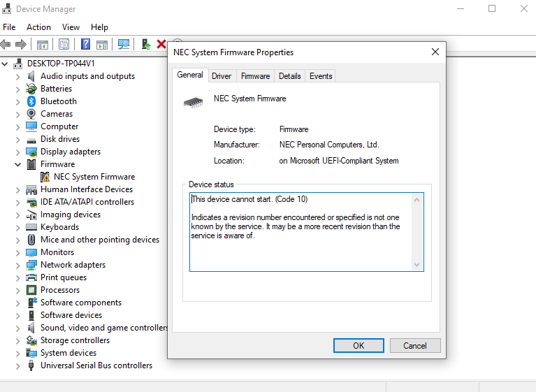Switch to the Driver tab
The image size is (536, 392).
click(222, 76)
